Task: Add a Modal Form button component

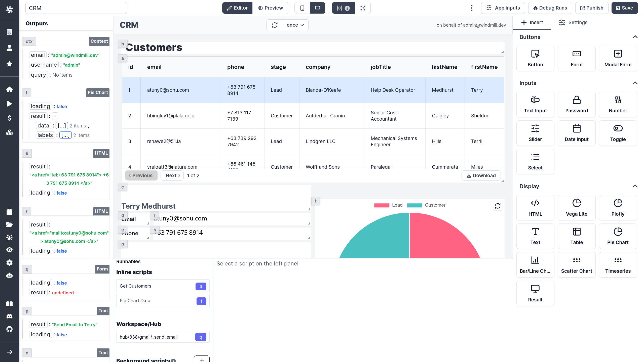Action: click(618, 58)
